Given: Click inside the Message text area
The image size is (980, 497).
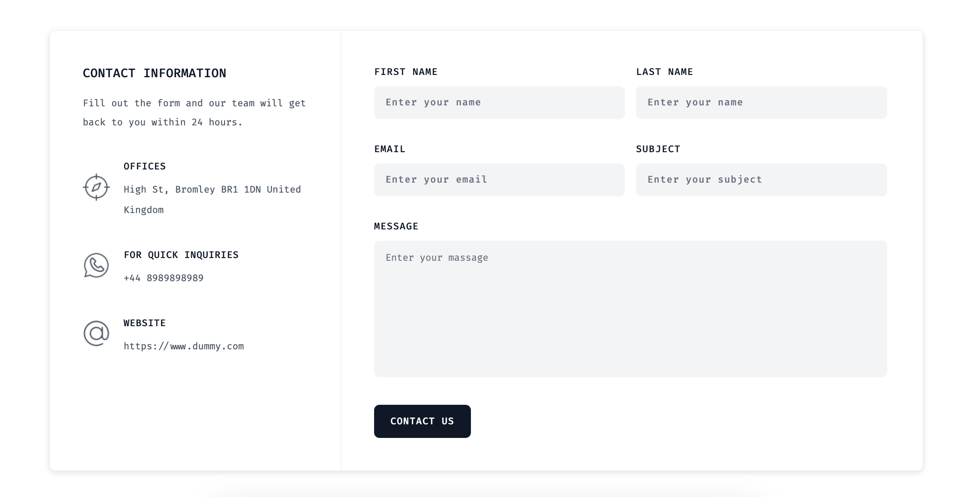Looking at the screenshot, I should pyautogui.click(x=630, y=309).
